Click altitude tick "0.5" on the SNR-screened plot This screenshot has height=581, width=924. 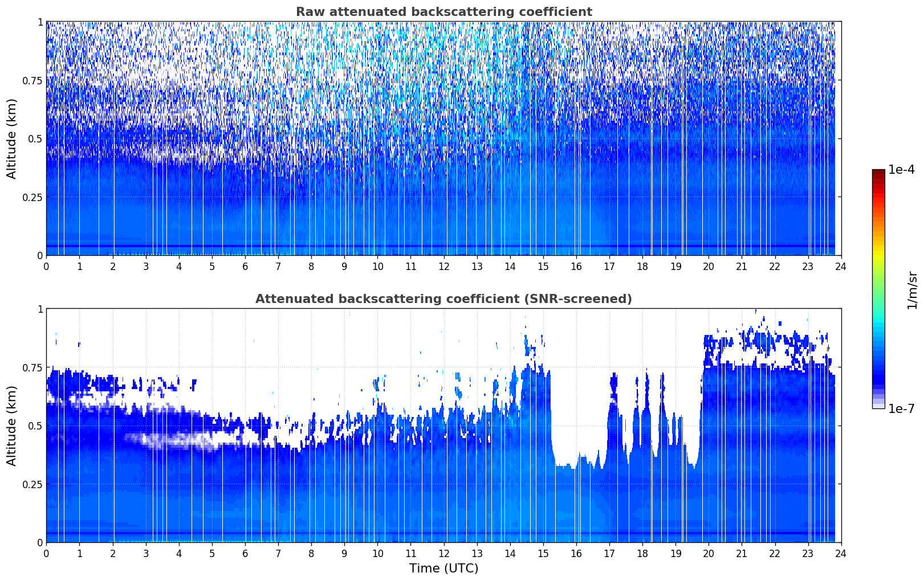pyautogui.click(x=35, y=425)
